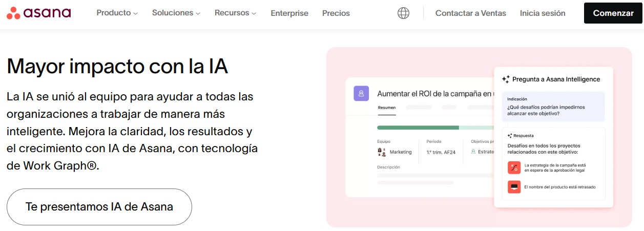Screen dimensions: 644x231
Task: Open the Precios menu item
Action: (x=336, y=13)
